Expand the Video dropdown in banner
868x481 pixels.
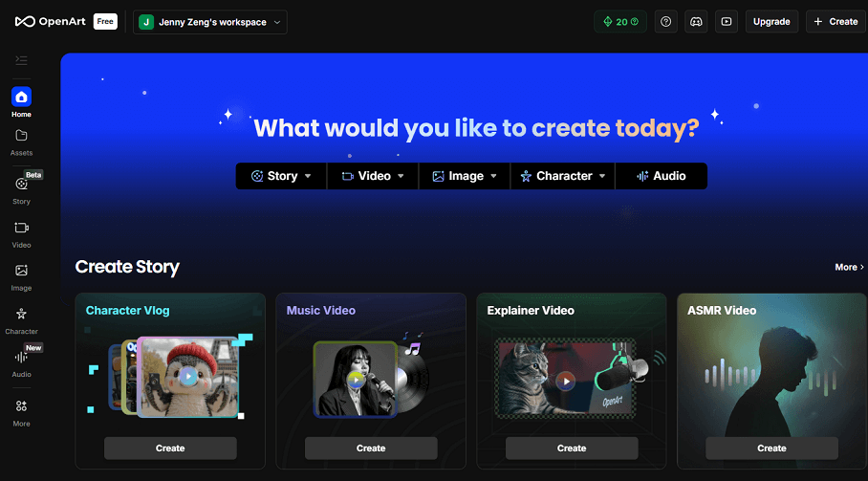[x=373, y=176]
